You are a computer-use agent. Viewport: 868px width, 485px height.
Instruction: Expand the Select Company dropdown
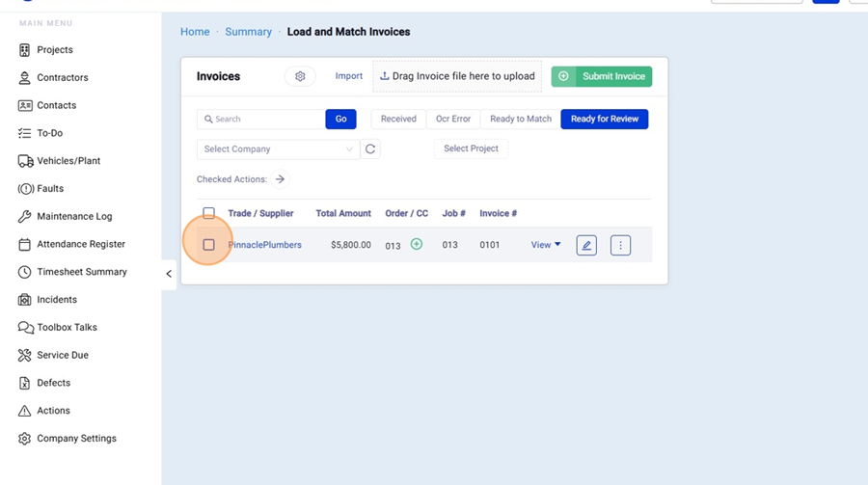coord(278,149)
